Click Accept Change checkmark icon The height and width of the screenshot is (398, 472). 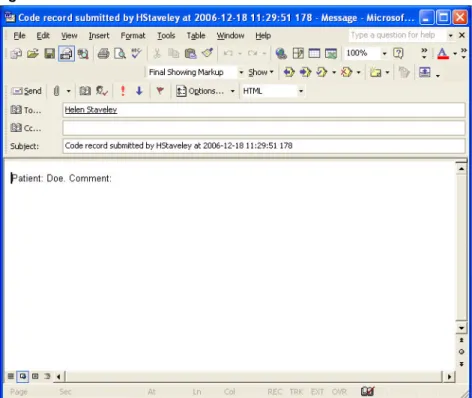(322, 72)
